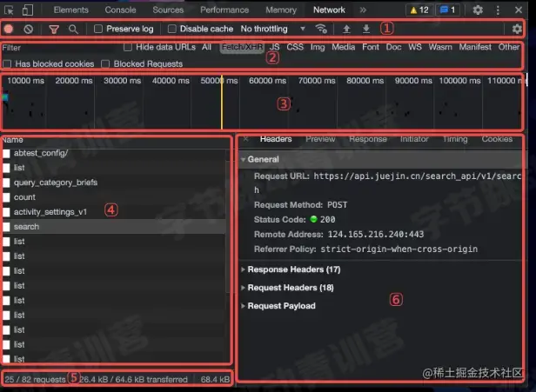
Task: Filter requests by Fetch/XHR
Action: pos(242,47)
